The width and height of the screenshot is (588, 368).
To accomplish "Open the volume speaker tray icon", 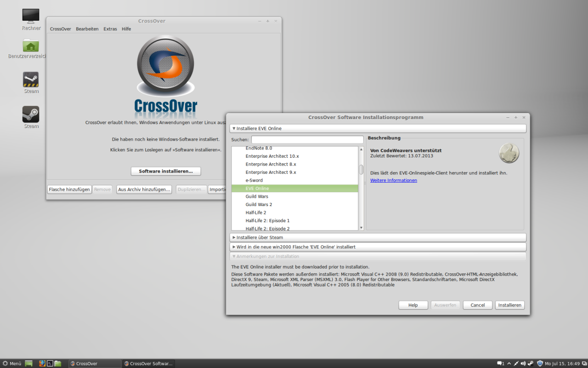I will click(x=523, y=363).
